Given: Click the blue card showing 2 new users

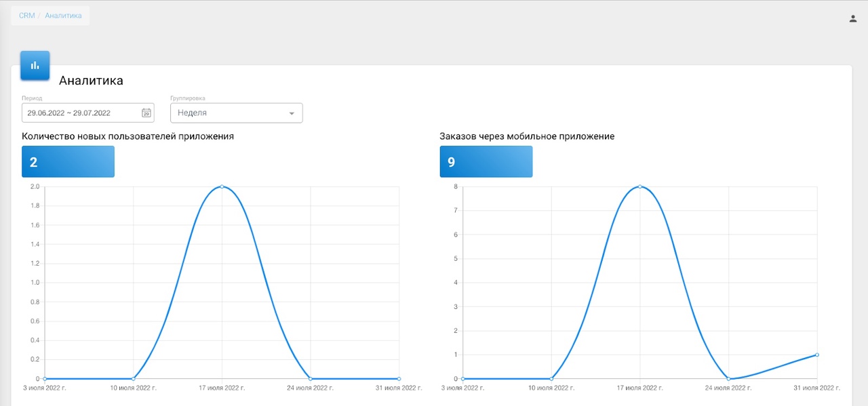Looking at the screenshot, I should [68, 162].
